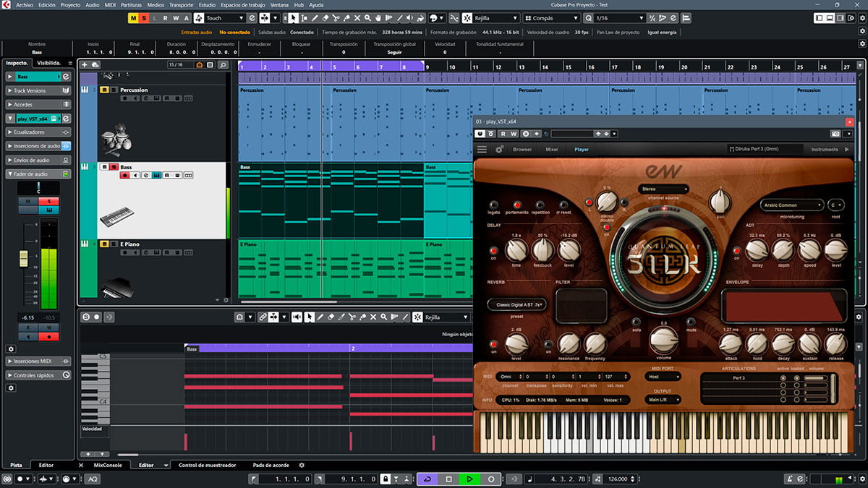Open the setup gear beside the tab bar

[302, 465]
